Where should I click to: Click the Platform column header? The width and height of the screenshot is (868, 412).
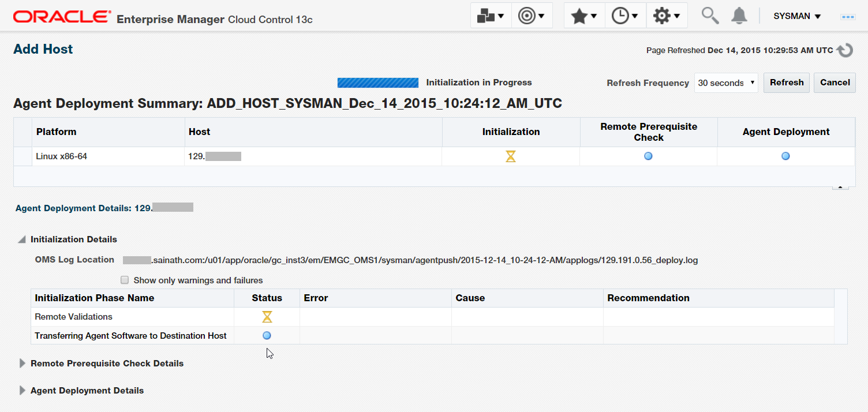[108, 132]
